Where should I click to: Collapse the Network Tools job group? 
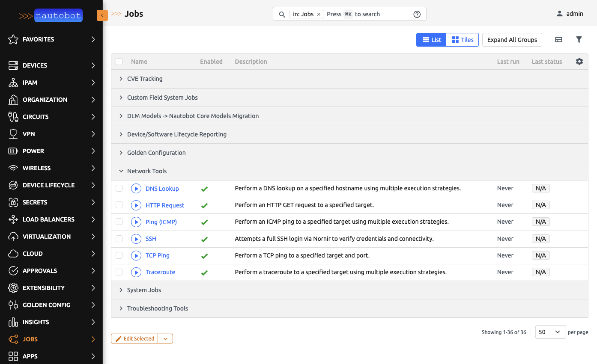click(146, 171)
